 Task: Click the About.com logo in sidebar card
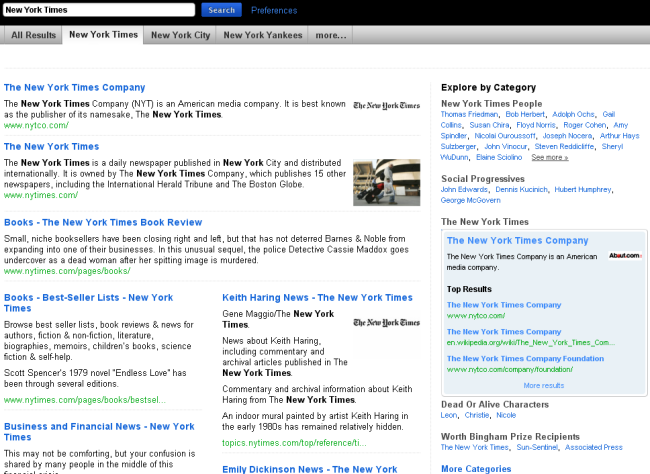[625, 255]
